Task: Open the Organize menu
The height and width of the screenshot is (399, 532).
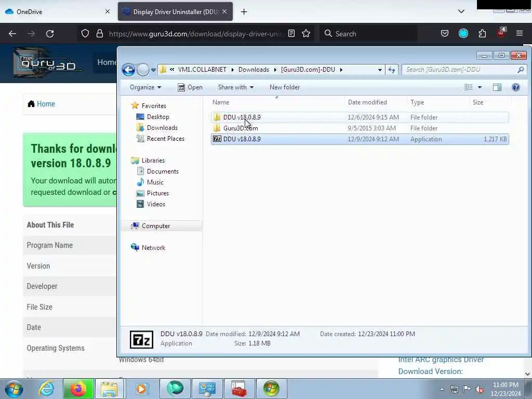Action: (x=145, y=87)
